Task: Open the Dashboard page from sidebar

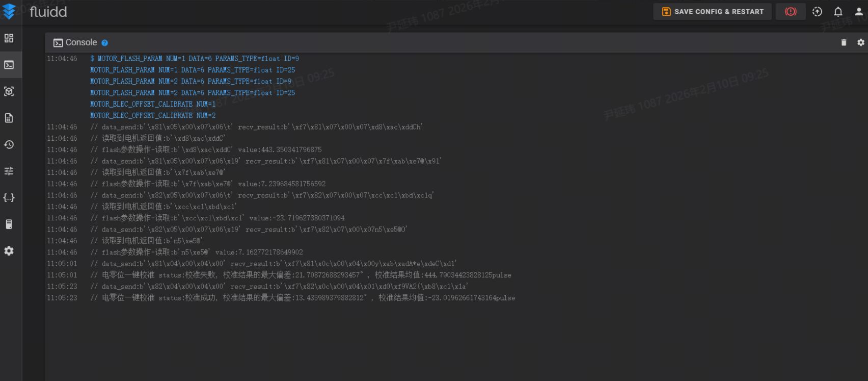Action: [x=9, y=38]
